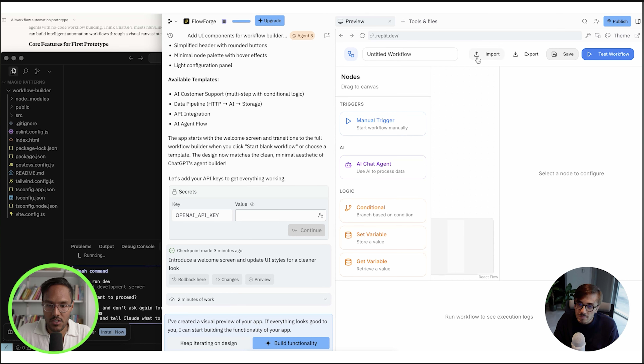Screen dimensions: 644x364
Task: Expand the 2 minutes of work section
Action: [325, 299]
